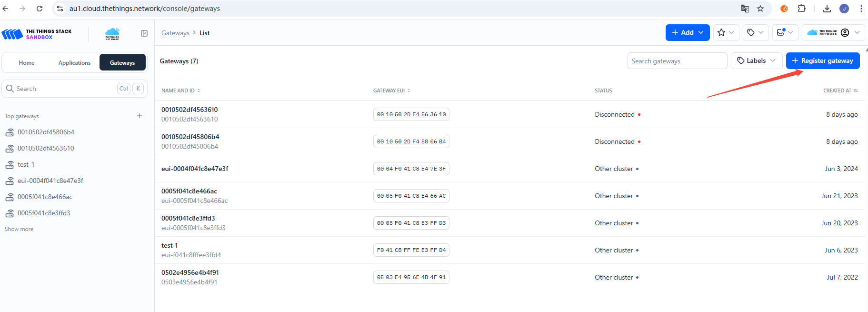Open test-1 gateway in sidebar list
Viewport: 868px width, 312px height.
click(26, 164)
